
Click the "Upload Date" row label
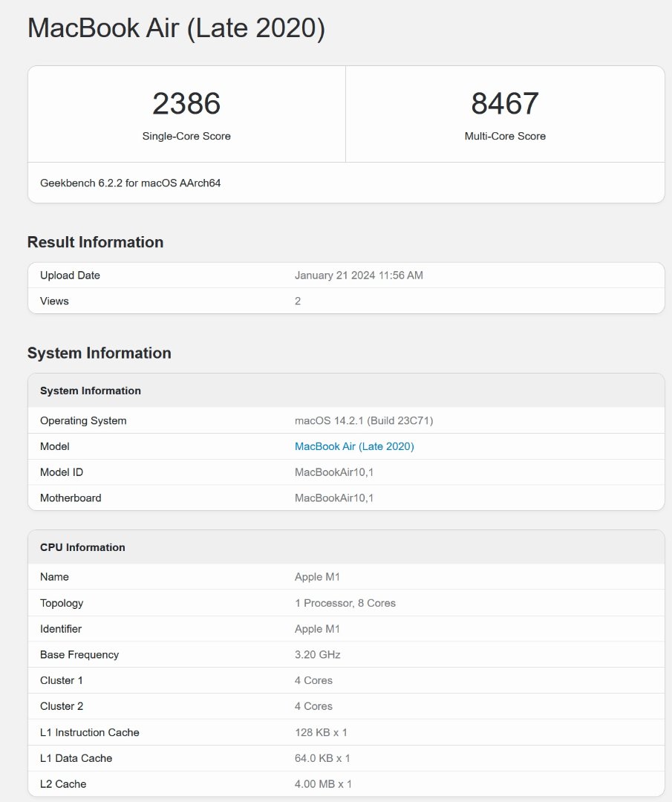click(x=70, y=276)
